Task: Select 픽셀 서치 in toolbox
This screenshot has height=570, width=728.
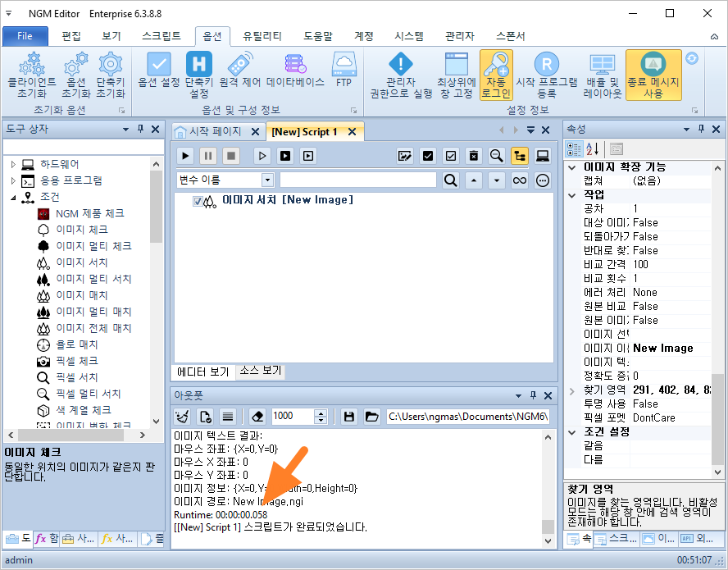Action: click(x=76, y=377)
